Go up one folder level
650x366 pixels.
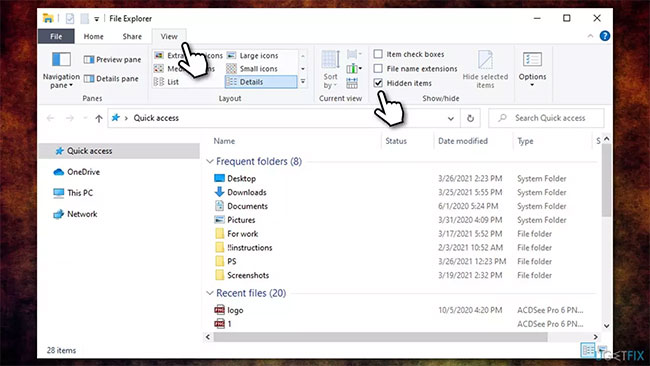(x=99, y=119)
